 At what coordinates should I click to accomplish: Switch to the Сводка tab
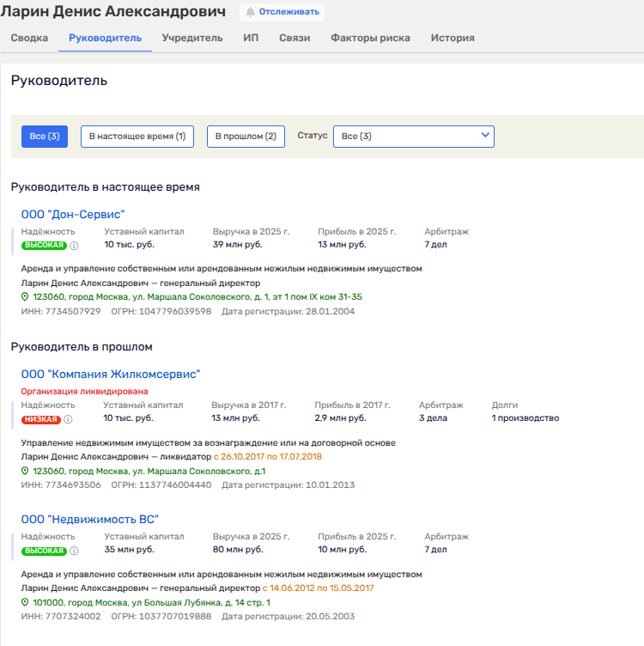(x=29, y=38)
